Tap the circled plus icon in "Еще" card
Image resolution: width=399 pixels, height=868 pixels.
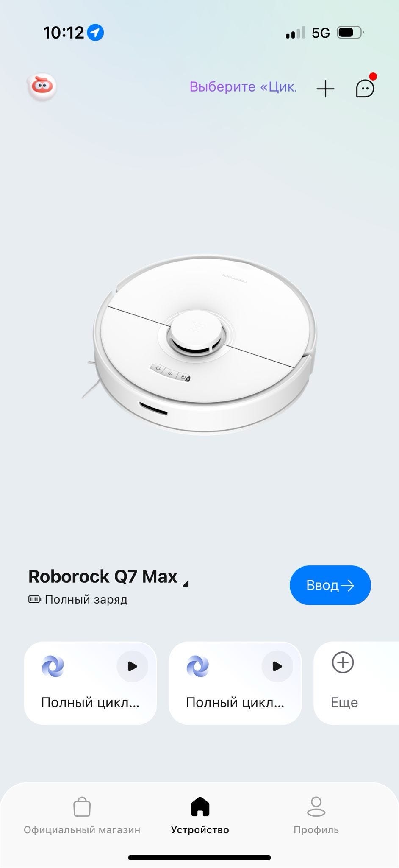click(343, 662)
